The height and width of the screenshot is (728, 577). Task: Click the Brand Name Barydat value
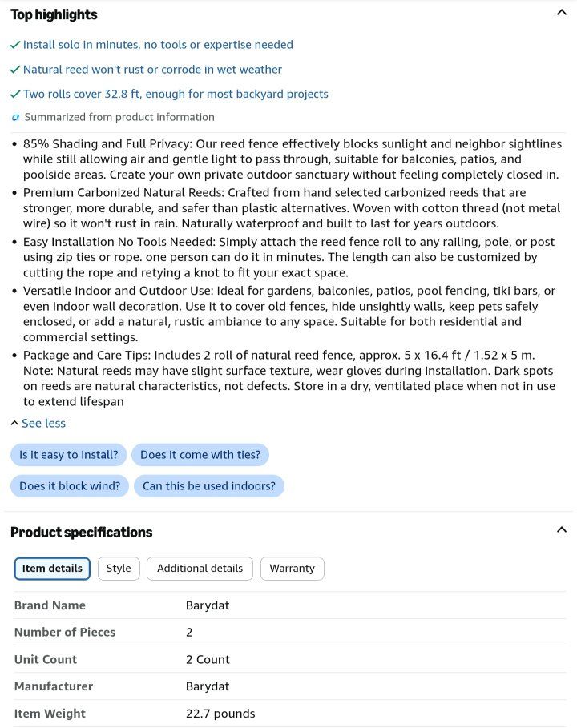pyautogui.click(x=208, y=605)
